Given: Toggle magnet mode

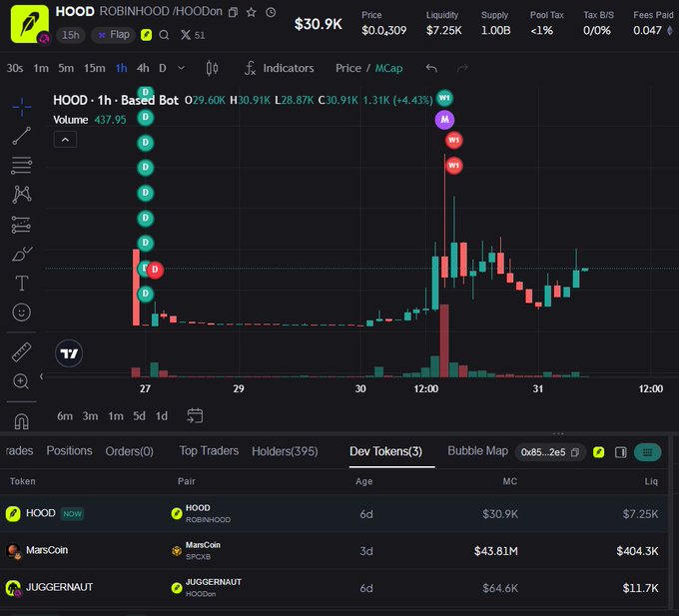Looking at the screenshot, I should 22,420.
